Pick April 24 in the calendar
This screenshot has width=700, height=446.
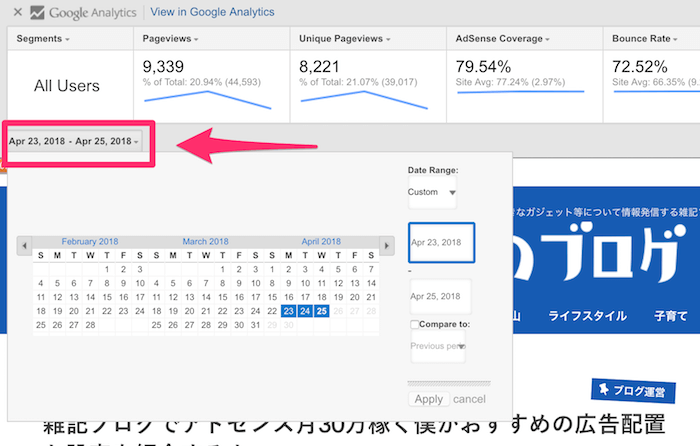(x=305, y=311)
